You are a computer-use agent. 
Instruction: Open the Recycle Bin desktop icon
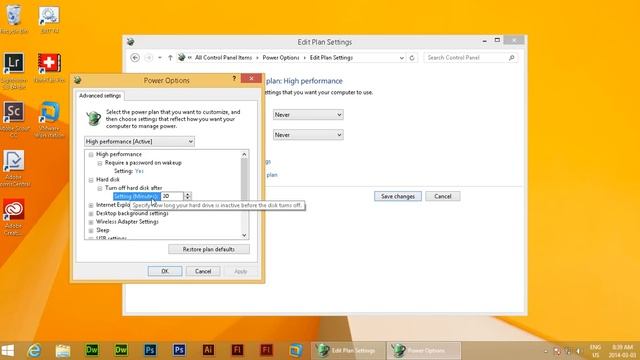[14, 18]
